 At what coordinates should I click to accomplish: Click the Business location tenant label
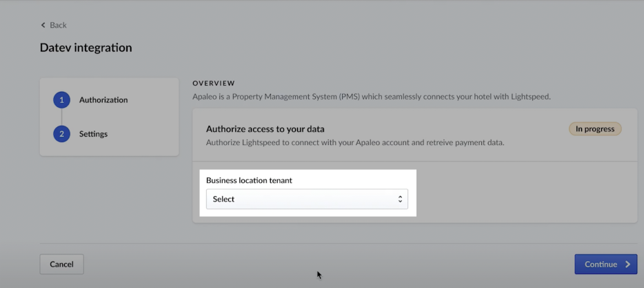[249, 180]
